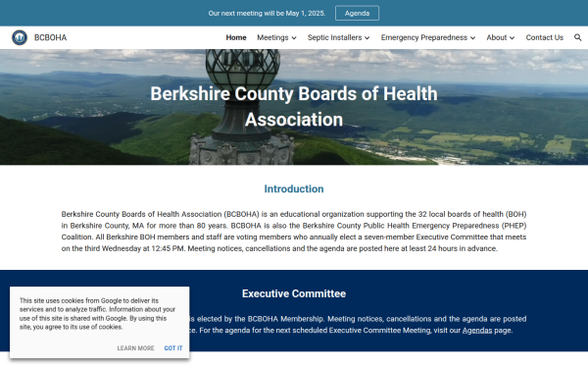
Task: Expand the Septic Installers chevron
Action: [x=367, y=38]
